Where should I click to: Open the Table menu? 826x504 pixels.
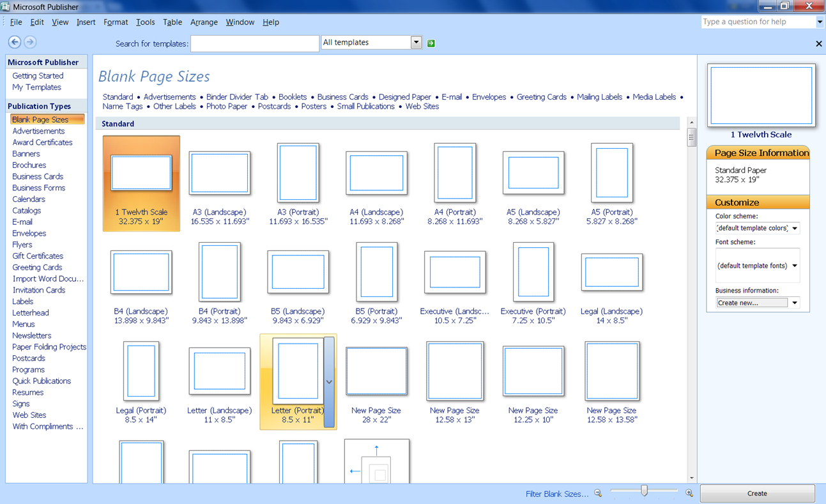pyautogui.click(x=172, y=22)
